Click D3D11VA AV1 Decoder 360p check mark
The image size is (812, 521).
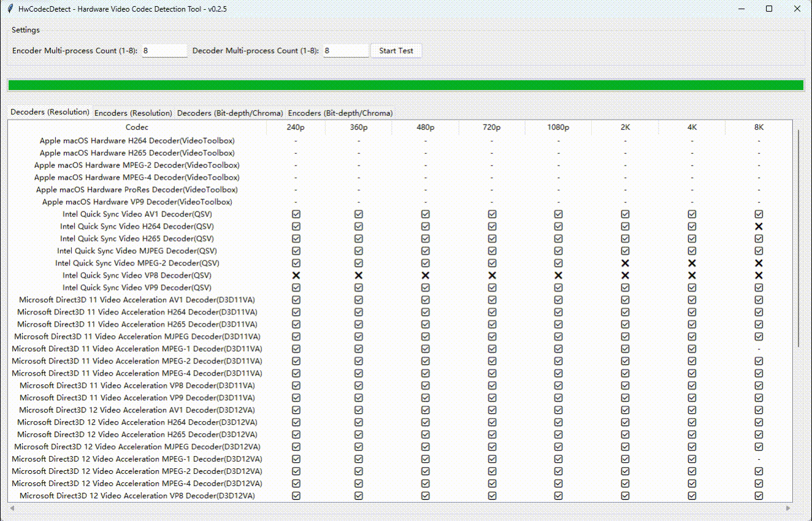[359, 300]
